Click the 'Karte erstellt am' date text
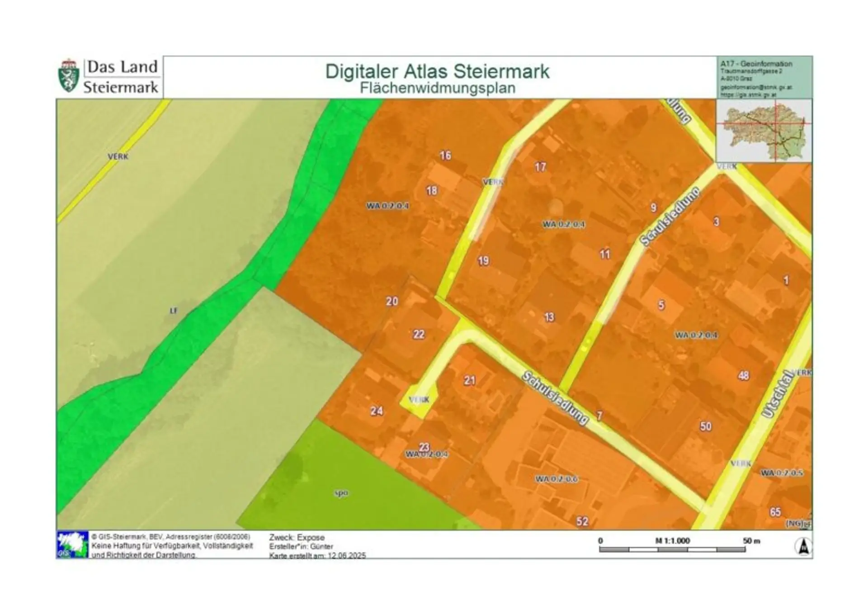Image resolution: width=868 pixels, height=614 pixels. [x=317, y=555]
